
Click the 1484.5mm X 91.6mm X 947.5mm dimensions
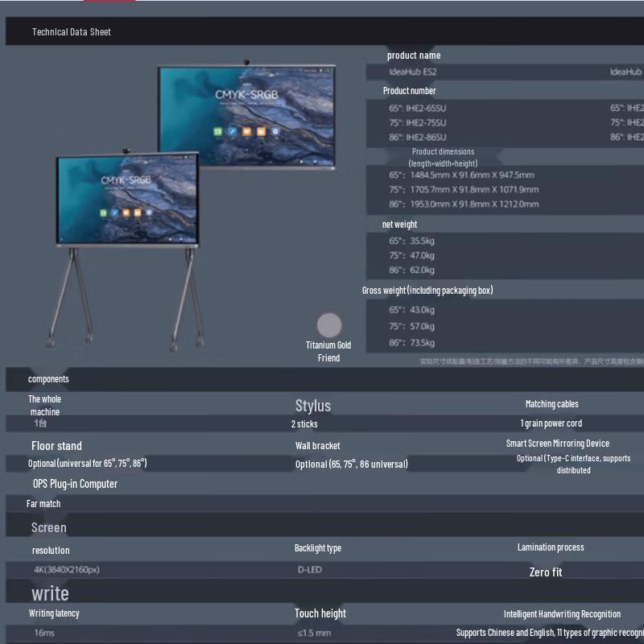[x=472, y=175]
